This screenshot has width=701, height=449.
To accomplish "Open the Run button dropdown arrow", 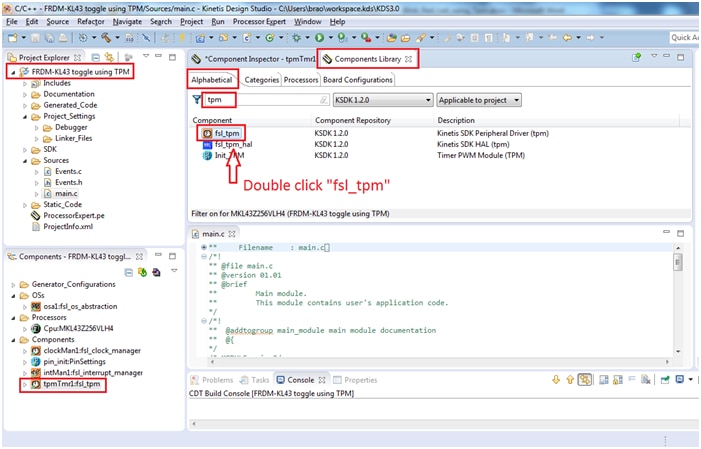I will point(330,38).
